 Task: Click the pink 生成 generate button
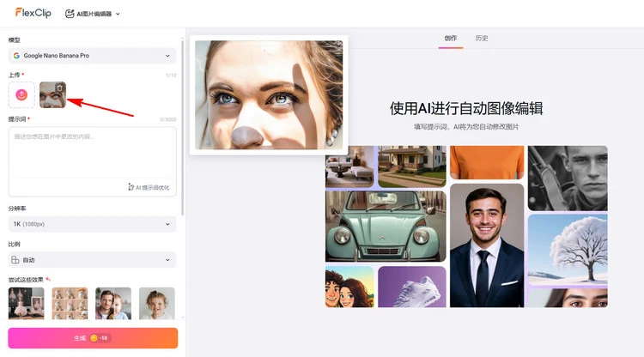point(93,338)
